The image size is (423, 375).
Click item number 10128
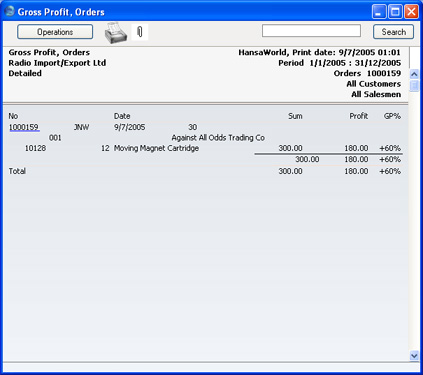pos(35,148)
